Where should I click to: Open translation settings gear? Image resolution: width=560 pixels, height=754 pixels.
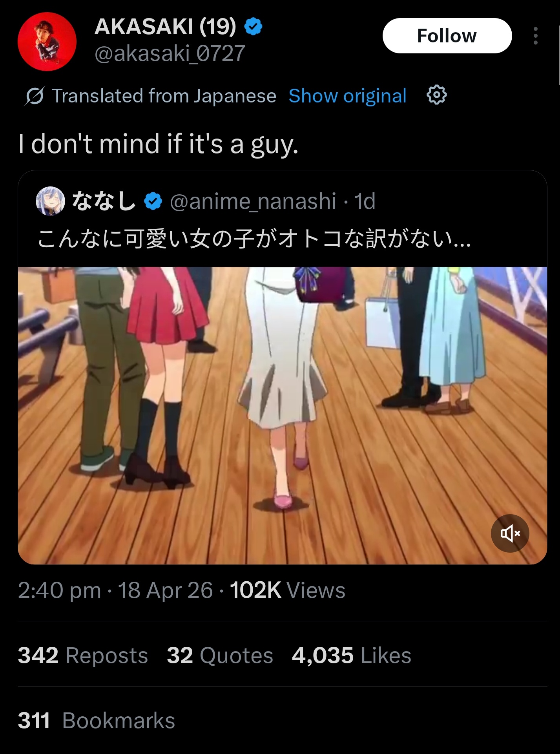point(436,95)
